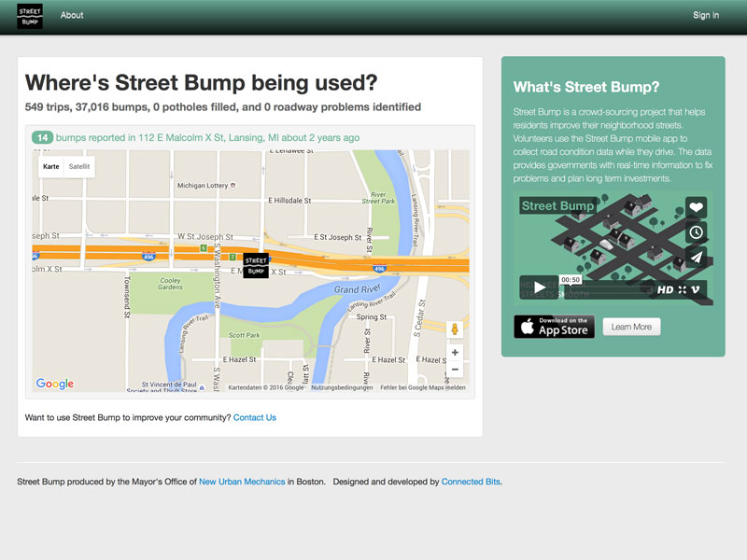
Task: Click the Street Bump video title
Action: point(557,205)
